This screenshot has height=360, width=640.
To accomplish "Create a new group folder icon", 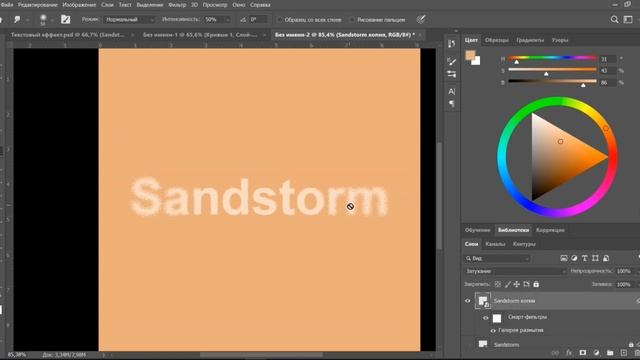I will coord(610,353).
